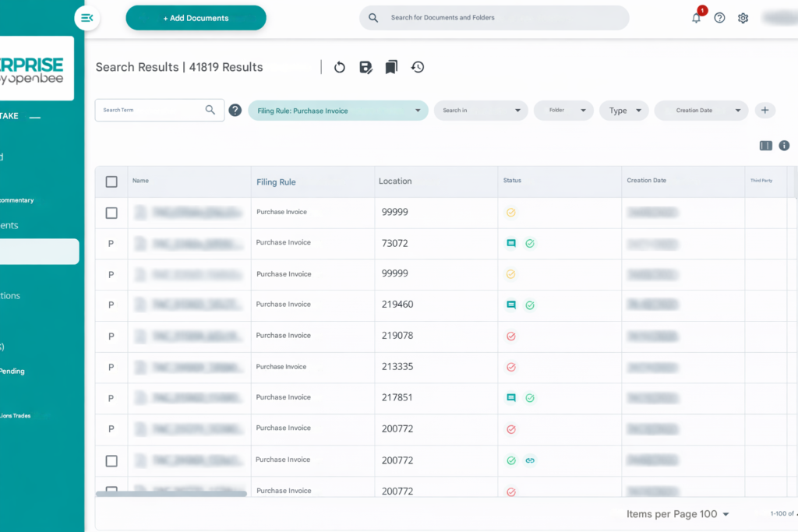The width and height of the screenshot is (798, 532).
Task: Open the notifications bell
Action: pyautogui.click(x=696, y=18)
